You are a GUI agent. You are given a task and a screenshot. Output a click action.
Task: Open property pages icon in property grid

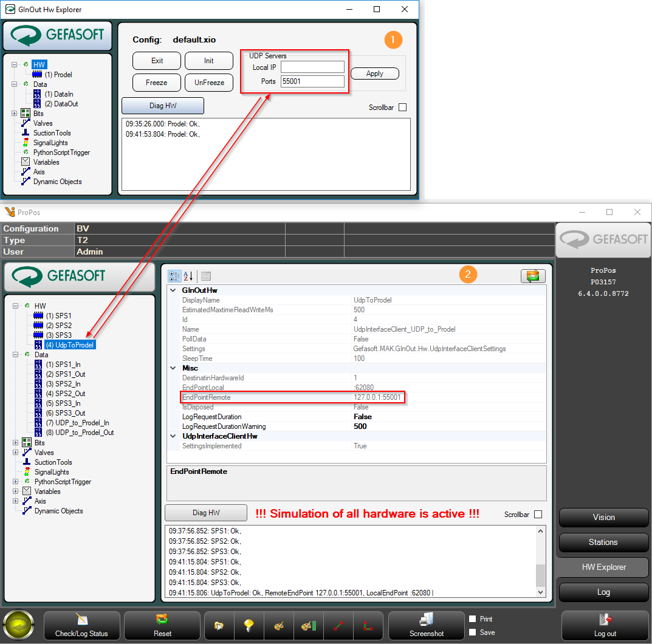pyautogui.click(x=206, y=276)
